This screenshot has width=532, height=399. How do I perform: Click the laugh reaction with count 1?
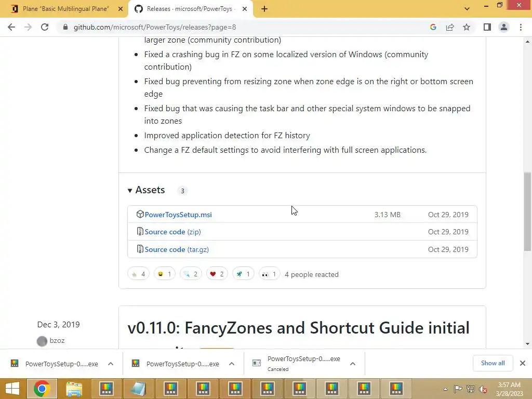pos(165,274)
